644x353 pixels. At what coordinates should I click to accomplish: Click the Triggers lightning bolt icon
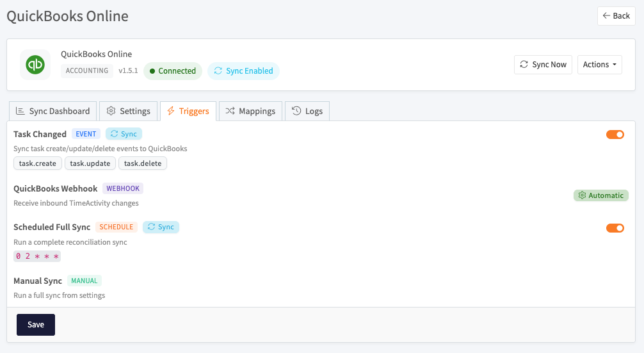pyautogui.click(x=171, y=111)
